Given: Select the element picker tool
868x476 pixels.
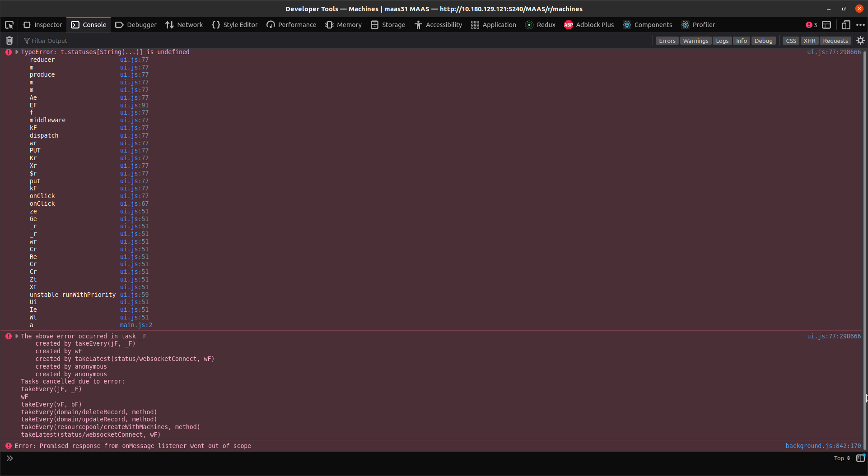Looking at the screenshot, I should [x=9, y=25].
